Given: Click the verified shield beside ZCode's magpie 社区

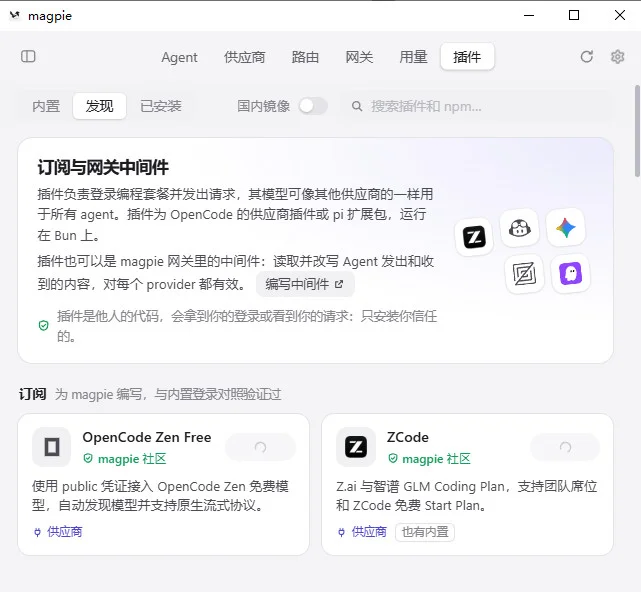Looking at the screenshot, I should [x=392, y=458].
